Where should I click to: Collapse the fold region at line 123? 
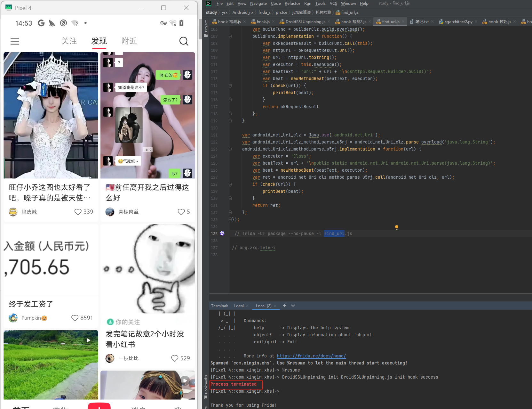point(230,149)
